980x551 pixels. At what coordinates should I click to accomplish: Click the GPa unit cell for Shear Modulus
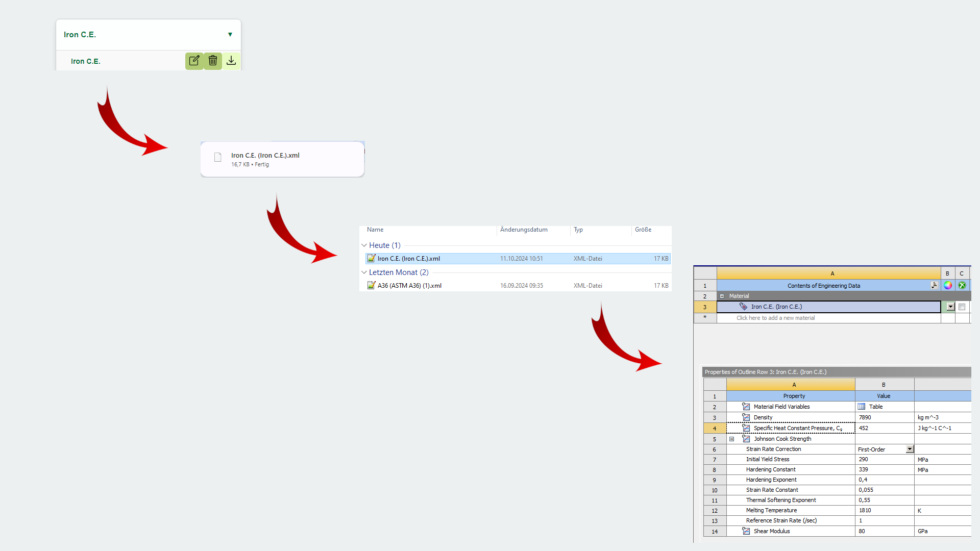943,531
